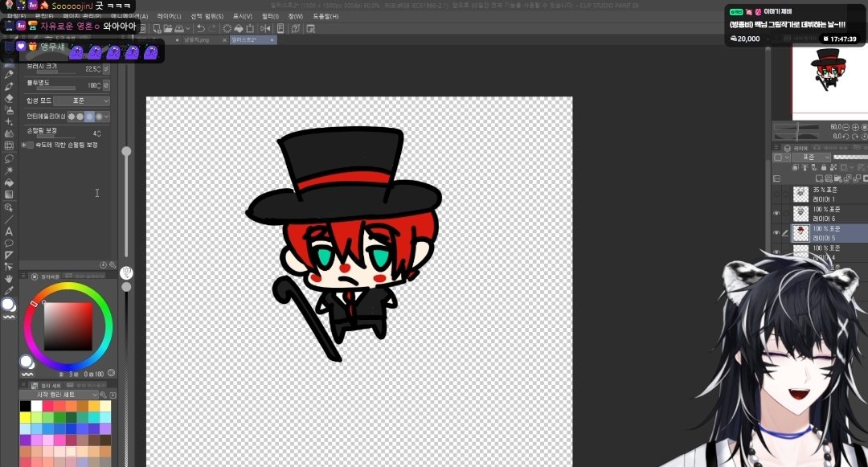The width and height of the screenshot is (868, 467).
Task: Select the Gradient tool
Action: (x=9, y=195)
